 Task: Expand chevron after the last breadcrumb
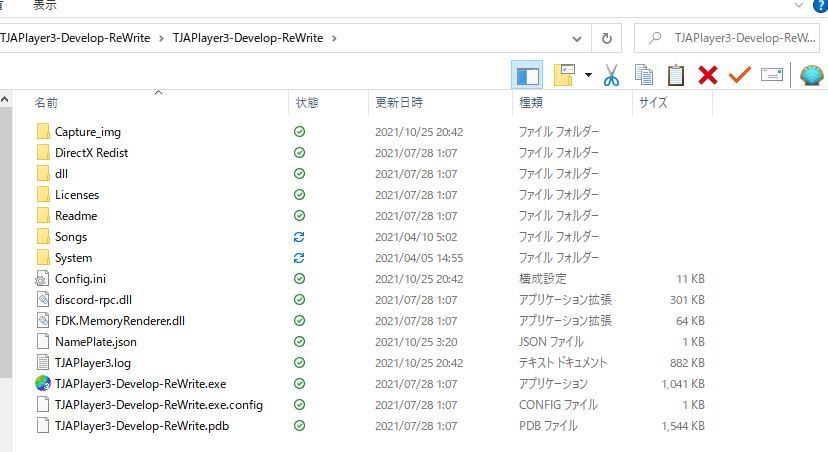click(x=334, y=39)
